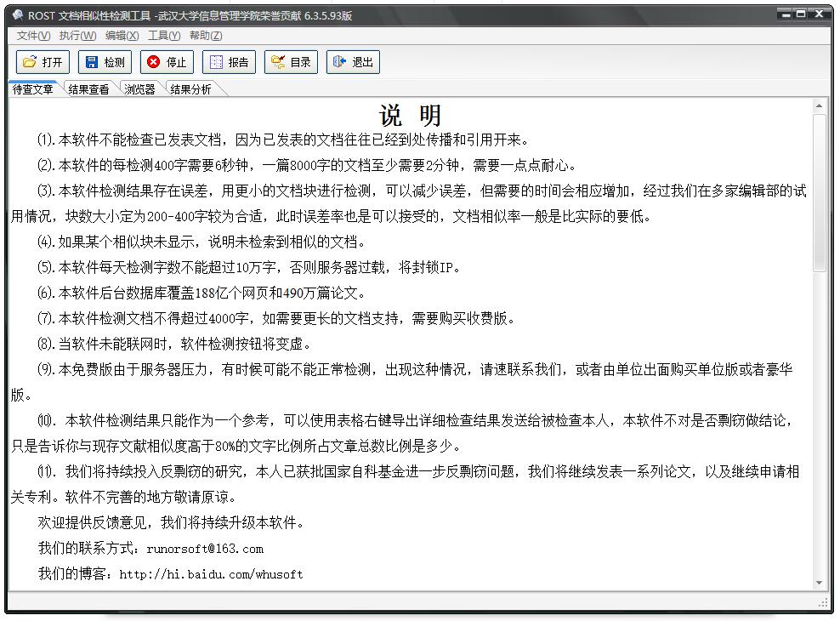Click the ROST application icon in title bar

[x=17, y=15]
